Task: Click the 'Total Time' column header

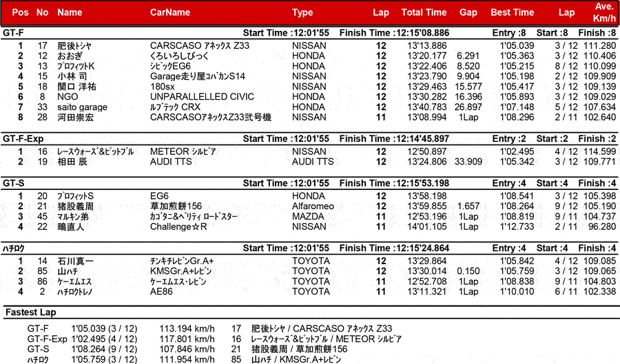Action: 424,12
